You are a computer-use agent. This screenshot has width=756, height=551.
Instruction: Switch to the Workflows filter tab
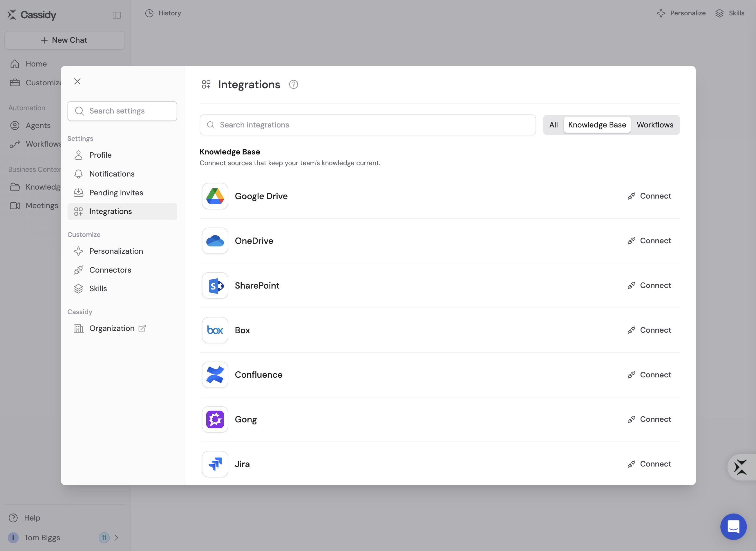click(655, 125)
